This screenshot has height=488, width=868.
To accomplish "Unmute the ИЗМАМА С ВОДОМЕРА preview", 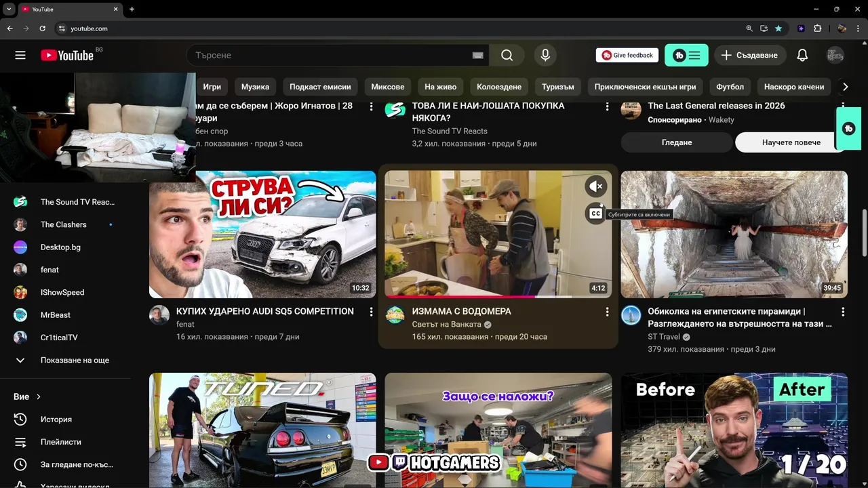I will pyautogui.click(x=595, y=186).
